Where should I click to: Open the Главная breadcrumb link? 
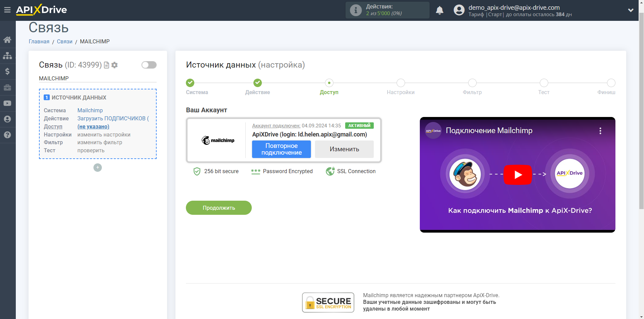pyautogui.click(x=39, y=41)
